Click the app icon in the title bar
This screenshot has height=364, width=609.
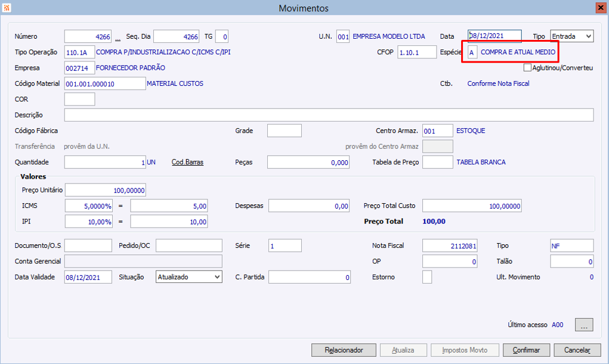7,7
